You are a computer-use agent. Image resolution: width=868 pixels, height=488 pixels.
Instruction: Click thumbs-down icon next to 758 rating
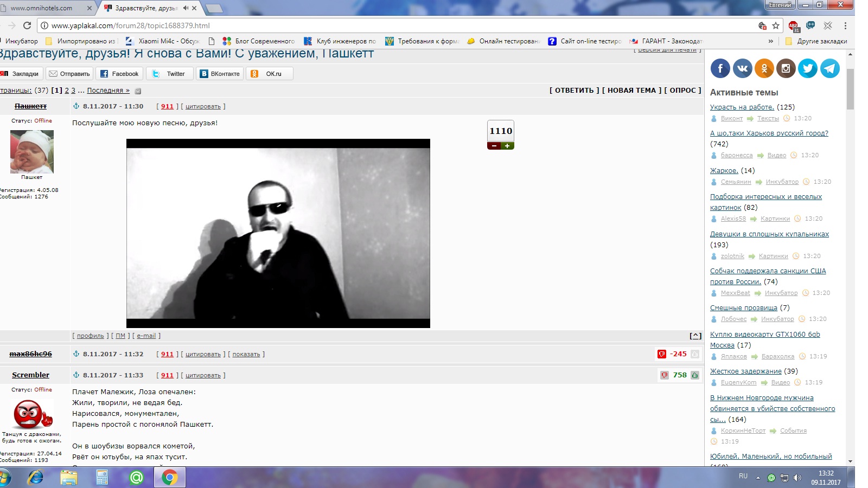(665, 375)
